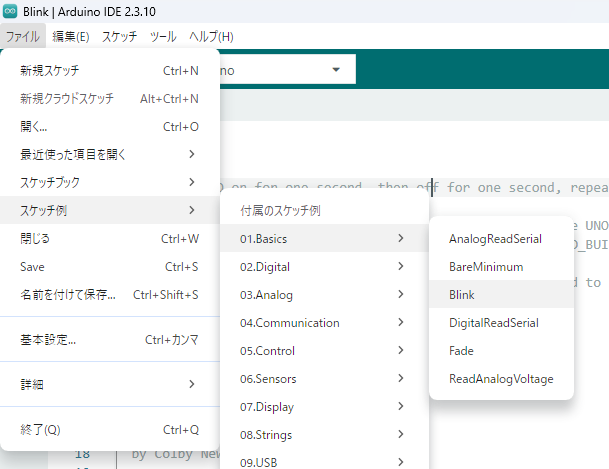Expand 最近使った項目を開く submenu
Image resolution: width=609 pixels, height=469 pixels.
pyautogui.click(x=110, y=155)
